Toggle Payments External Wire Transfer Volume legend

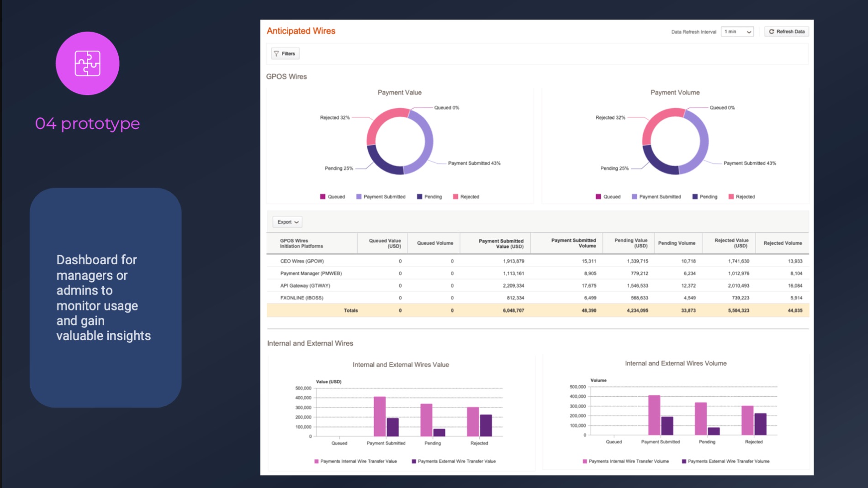point(725,462)
